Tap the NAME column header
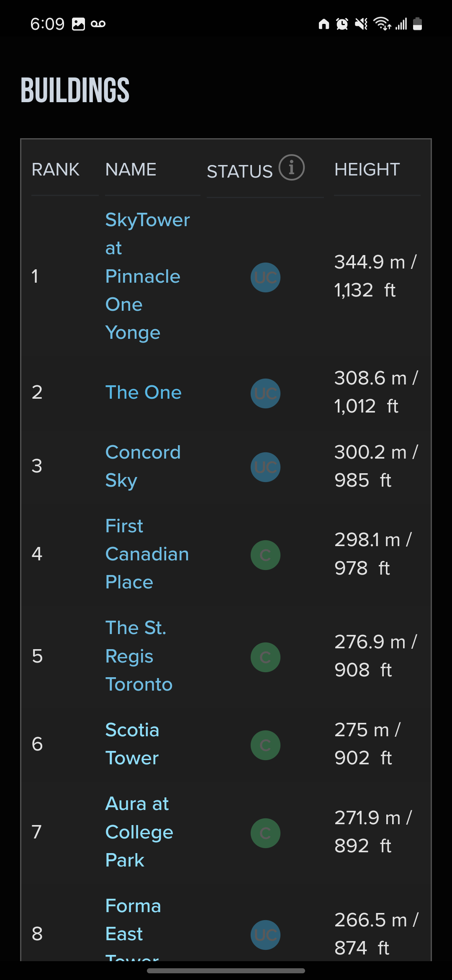The height and width of the screenshot is (980, 452). tap(131, 170)
